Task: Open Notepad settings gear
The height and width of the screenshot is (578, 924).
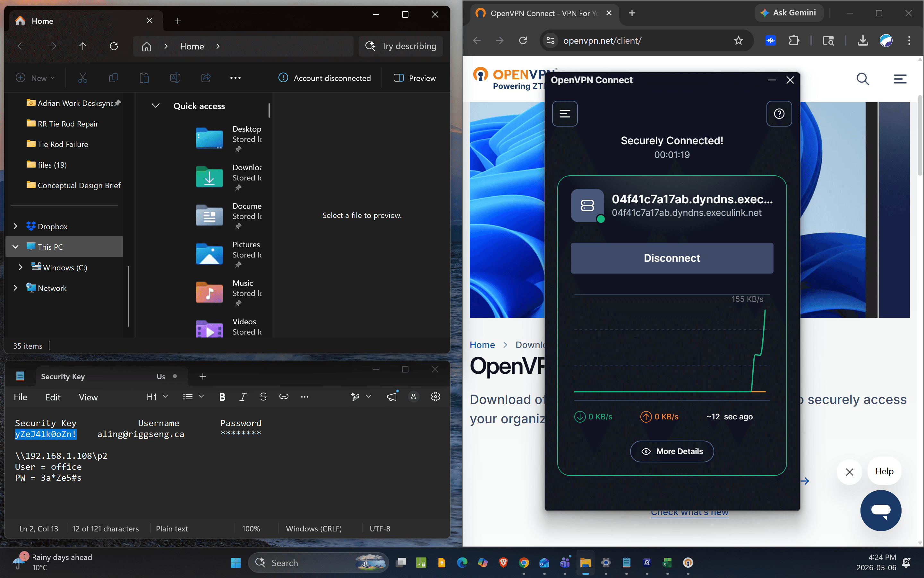Action: (435, 397)
